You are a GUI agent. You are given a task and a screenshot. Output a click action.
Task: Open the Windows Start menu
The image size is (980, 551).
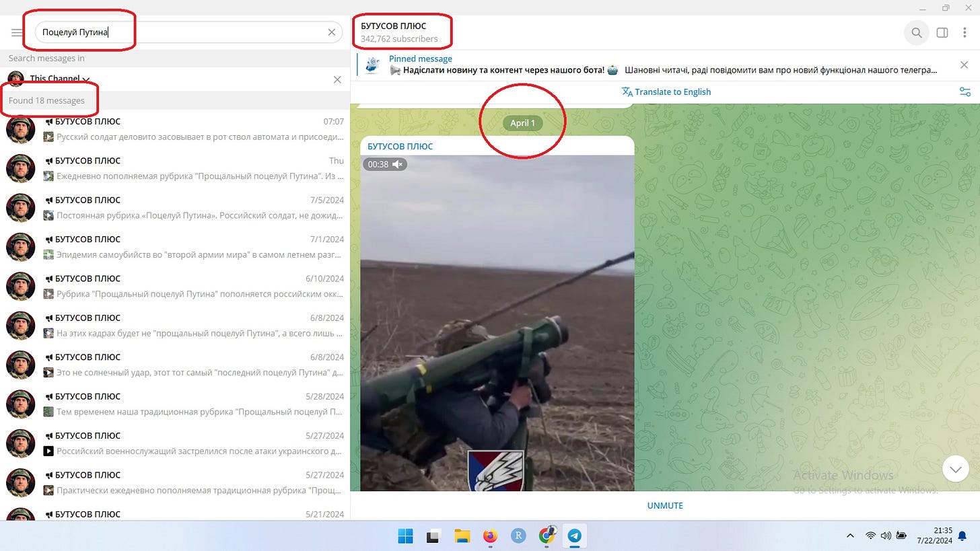click(x=405, y=536)
